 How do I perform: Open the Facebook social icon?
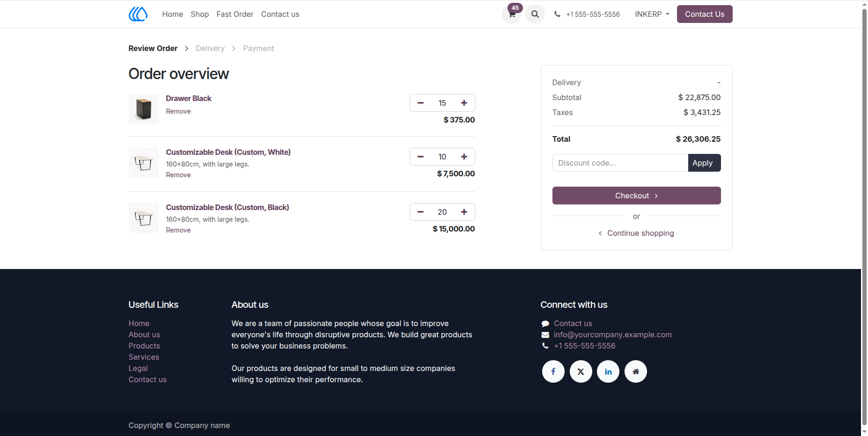pyautogui.click(x=553, y=371)
